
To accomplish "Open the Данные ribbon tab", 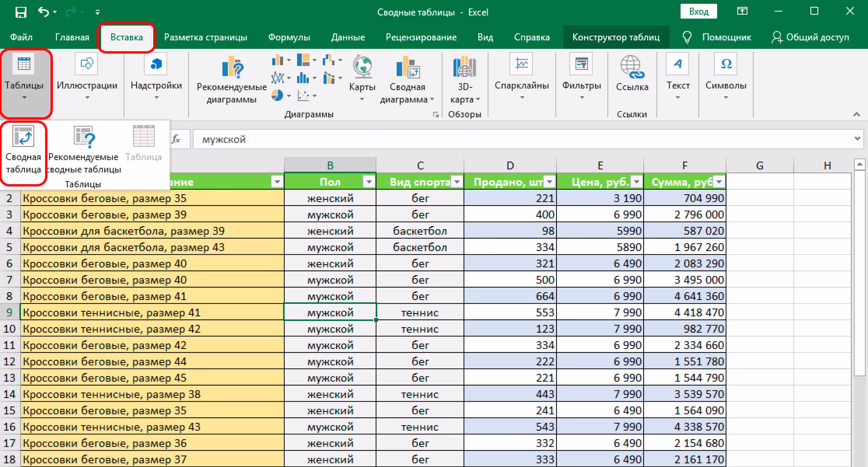I will pos(348,37).
